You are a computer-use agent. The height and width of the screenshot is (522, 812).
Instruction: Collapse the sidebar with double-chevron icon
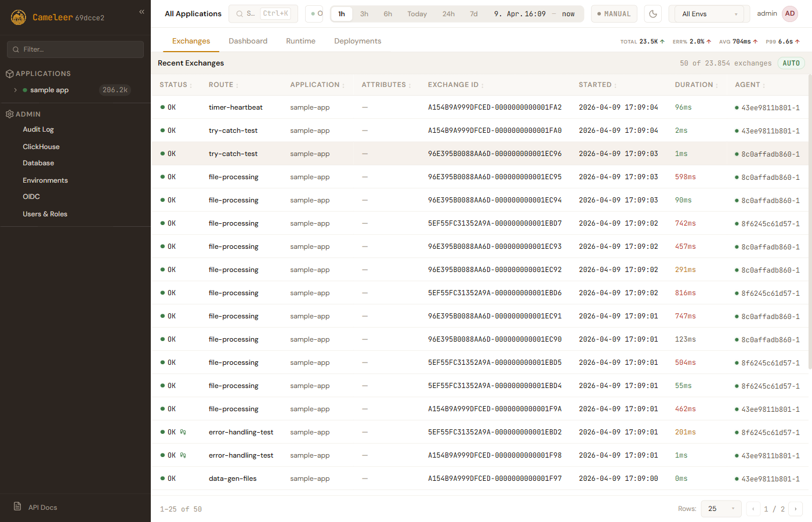tap(142, 12)
